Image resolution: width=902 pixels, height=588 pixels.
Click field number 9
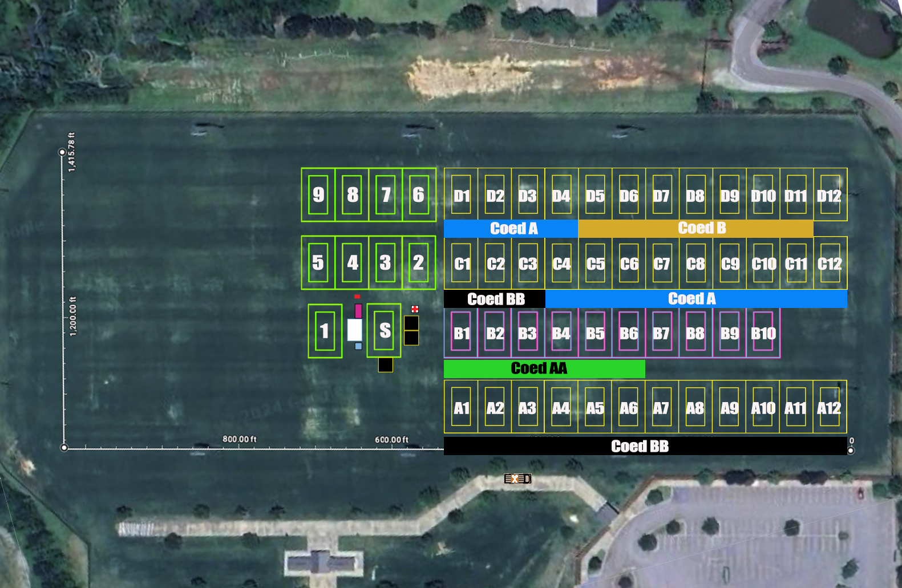point(318,195)
